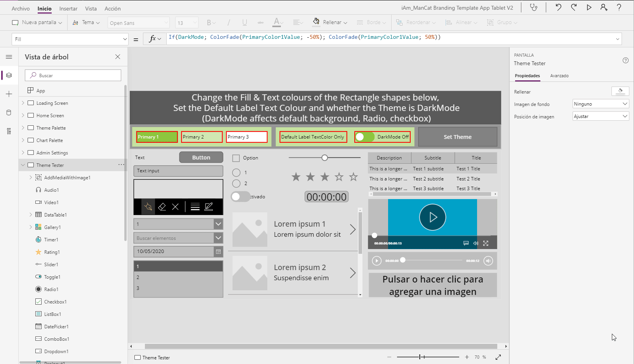Open the Tema theme menu

[86, 23]
